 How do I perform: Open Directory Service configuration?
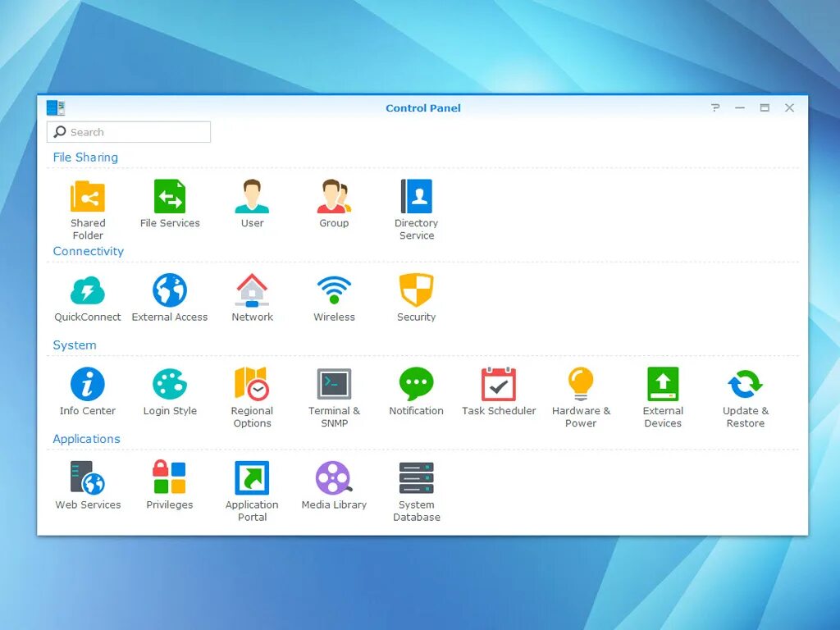point(416,197)
